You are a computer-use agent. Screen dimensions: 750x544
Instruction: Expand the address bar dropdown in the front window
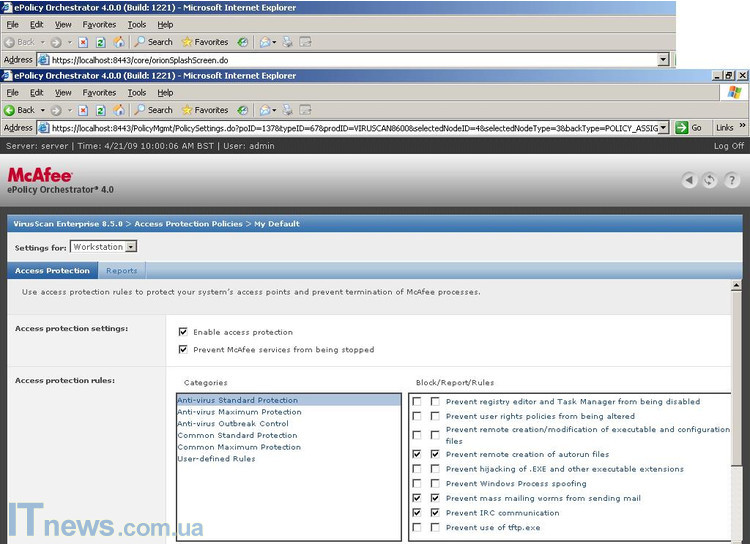tap(664, 128)
